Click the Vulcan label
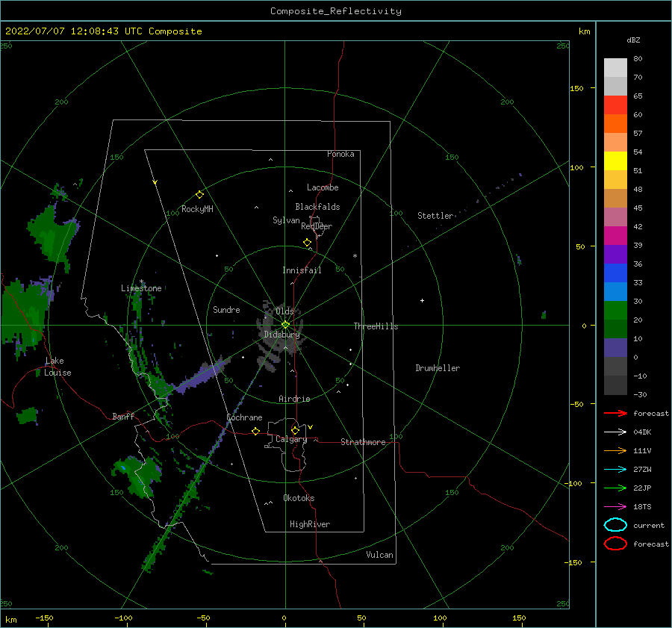Viewport: 672px width, 628px height. (379, 555)
